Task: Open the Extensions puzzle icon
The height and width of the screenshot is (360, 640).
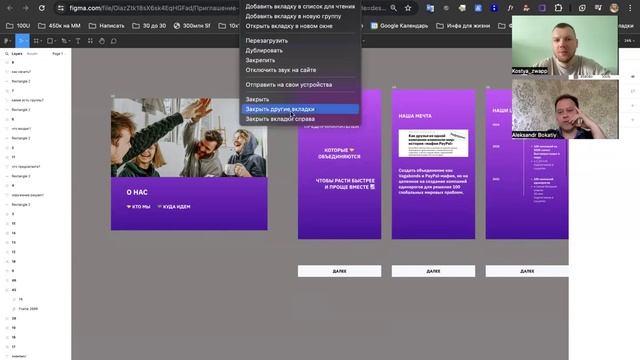Action: (558, 8)
